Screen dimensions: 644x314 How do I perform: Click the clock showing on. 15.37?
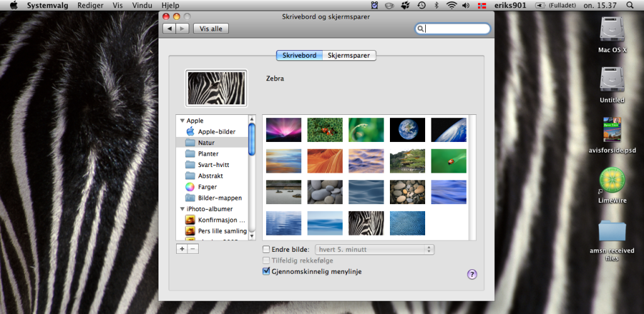coord(600,5)
